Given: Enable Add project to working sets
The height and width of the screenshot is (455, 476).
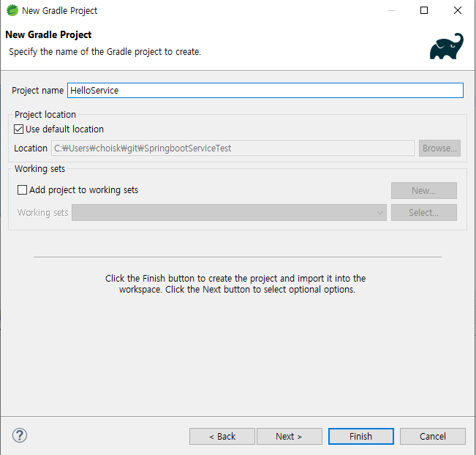Looking at the screenshot, I should click(22, 190).
